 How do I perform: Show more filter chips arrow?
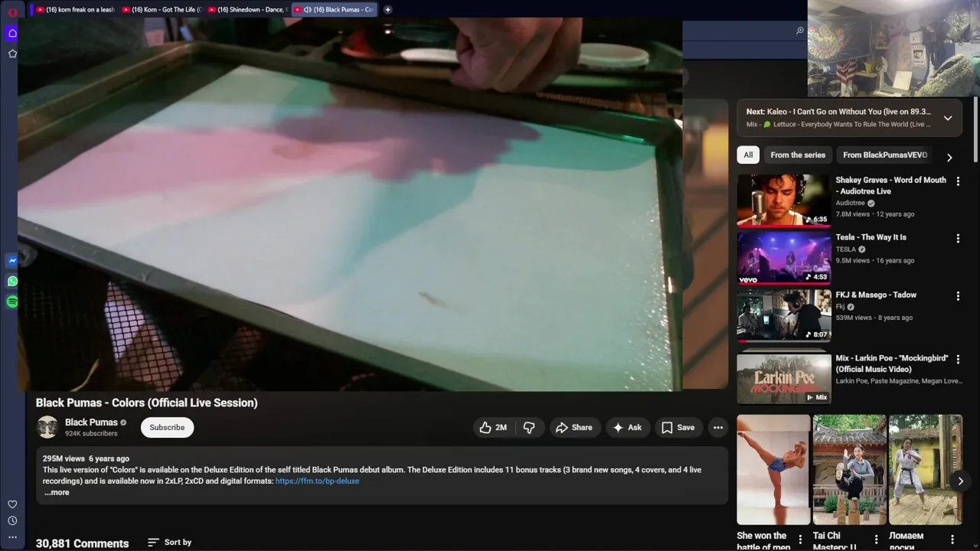[949, 157]
